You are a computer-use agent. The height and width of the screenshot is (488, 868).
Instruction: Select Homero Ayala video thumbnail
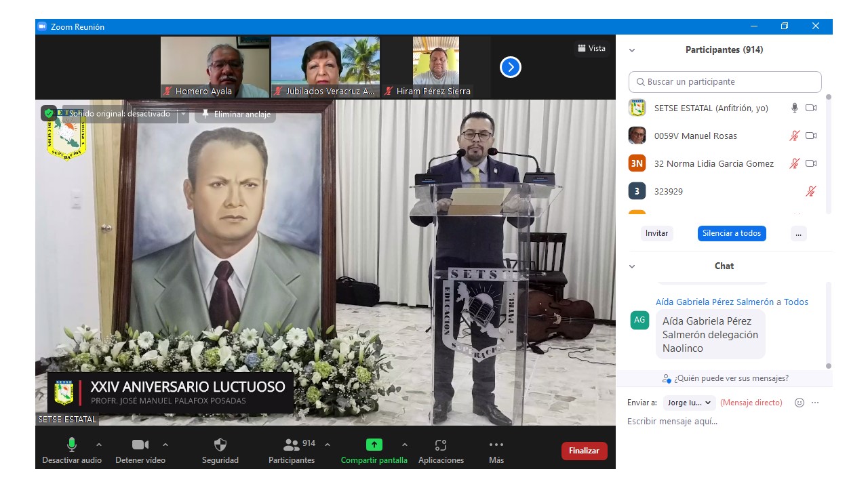(x=215, y=67)
